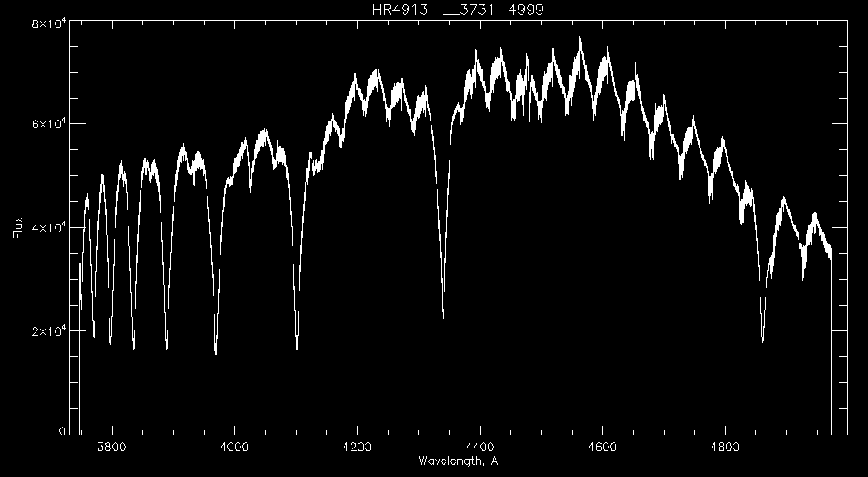
Task: Click the 2×10⁴ y-axis tick label
Action: click(x=48, y=331)
